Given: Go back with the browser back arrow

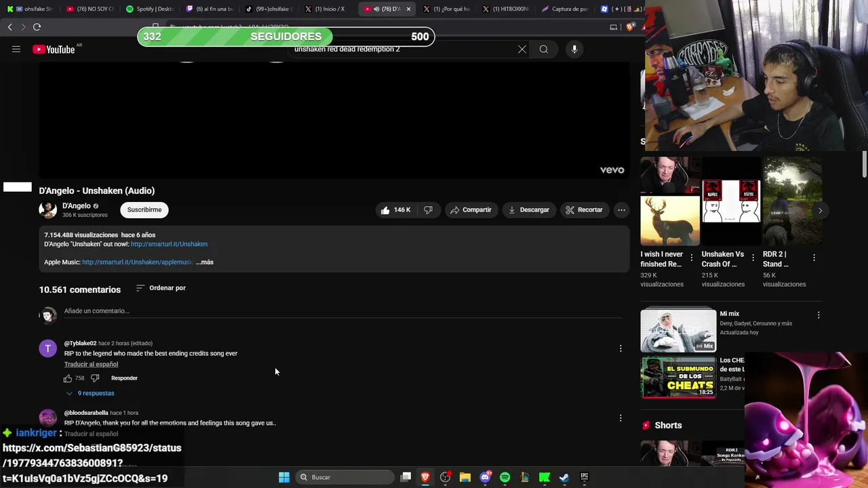Looking at the screenshot, I should point(10,27).
